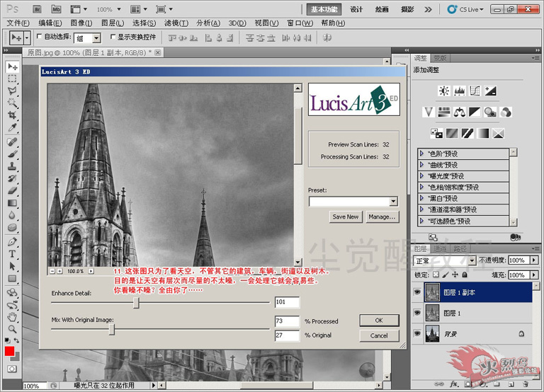This screenshot has width=544, height=392.
Task: Swap foreground and background colors
Action: [x=16, y=340]
